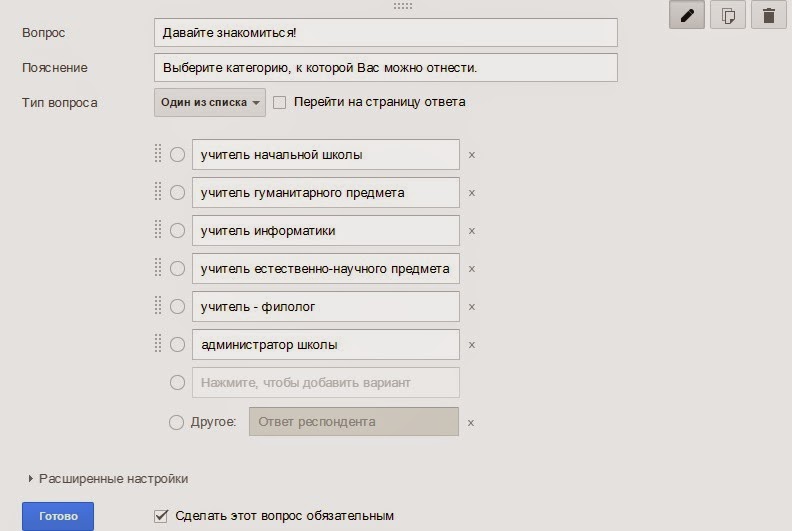The height and width of the screenshot is (531, 792).
Task: Click the duplicate question icon
Action: (x=728, y=15)
